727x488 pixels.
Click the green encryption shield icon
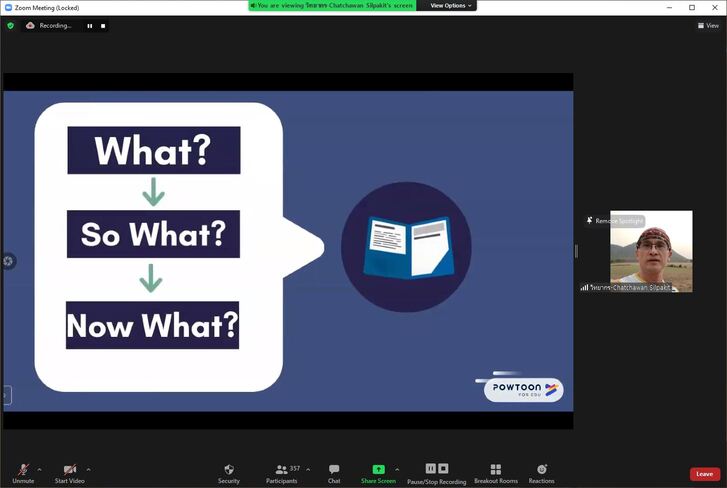pyautogui.click(x=11, y=26)
